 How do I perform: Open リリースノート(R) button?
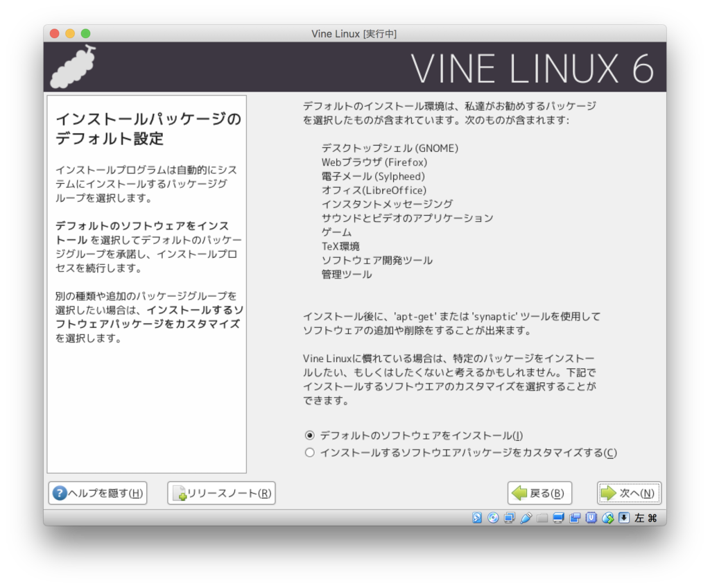tap(221, 493)
